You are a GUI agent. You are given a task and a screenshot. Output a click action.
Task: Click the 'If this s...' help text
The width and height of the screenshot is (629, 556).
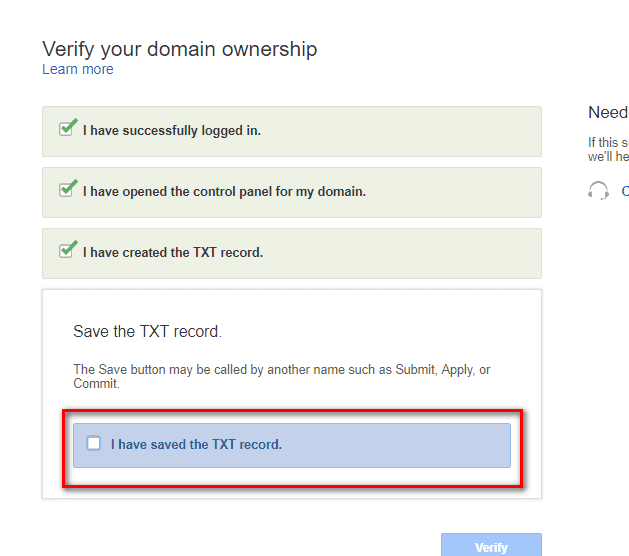[608, 149]
